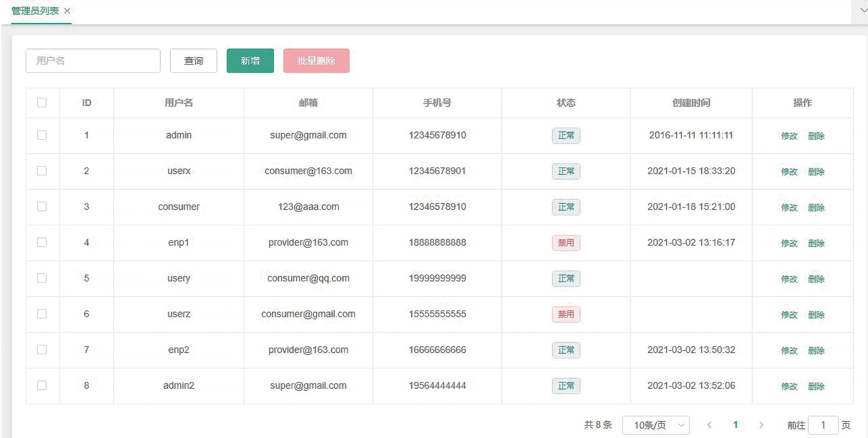
Task: Click 修改 for consumer row
Action: pyautogui.click(x=789, y=207)
